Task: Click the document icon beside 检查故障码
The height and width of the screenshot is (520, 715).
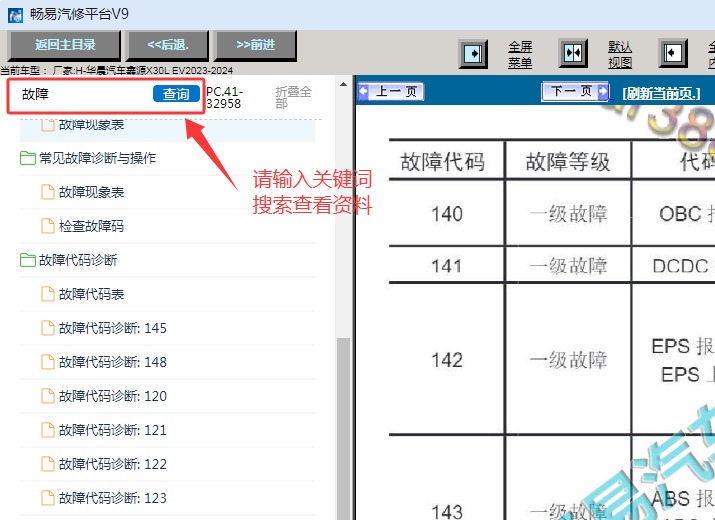Action: (x=48, y=226)
